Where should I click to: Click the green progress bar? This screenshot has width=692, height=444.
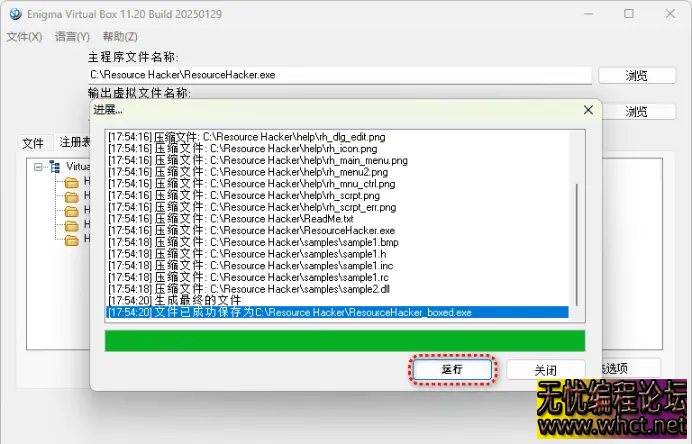point(345,341)
